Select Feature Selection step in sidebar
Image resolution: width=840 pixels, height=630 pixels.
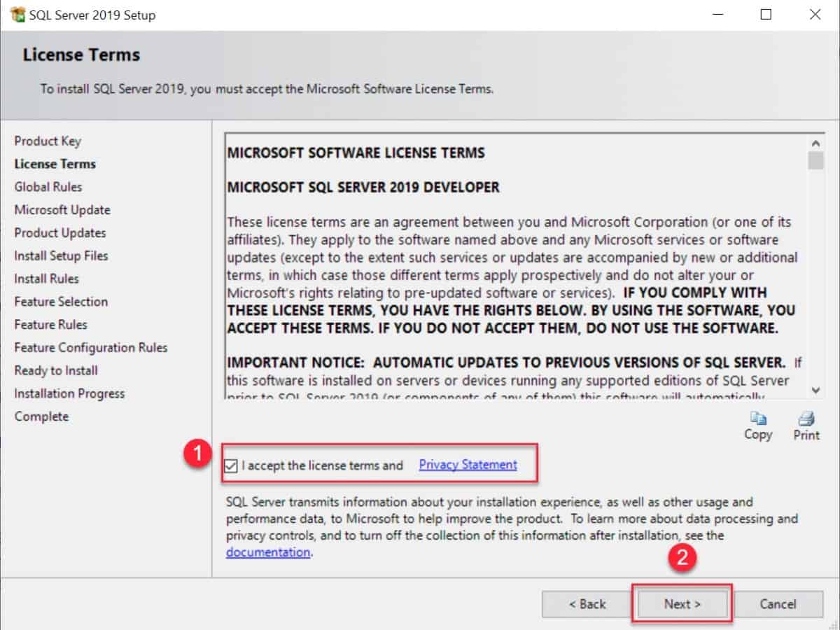(x=61, y=302)
